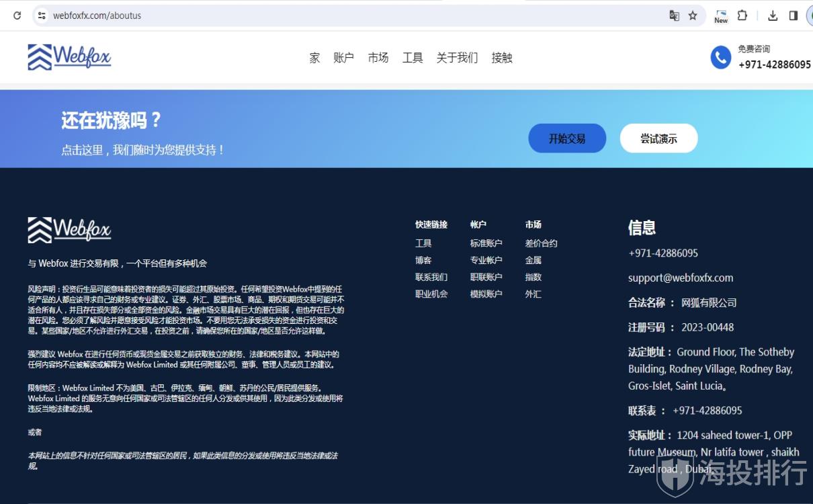Open the 博客 footer link
The width and height of the screenshot is (813, 504).
(x=423, y=260)
